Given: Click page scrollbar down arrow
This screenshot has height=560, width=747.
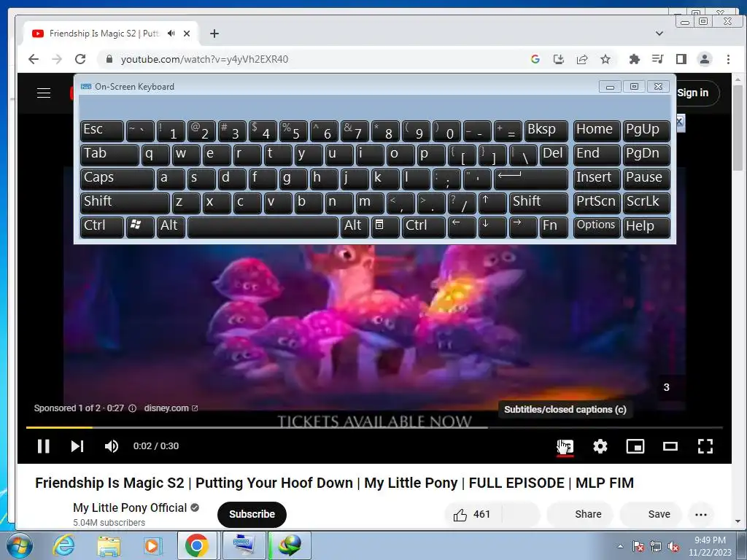Looking at the screenshot, I should [738, 522].
